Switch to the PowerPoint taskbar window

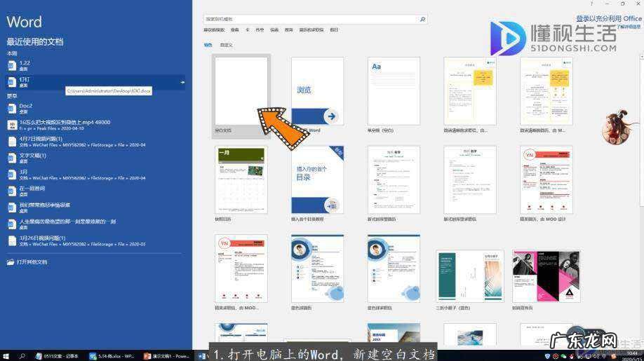(167, 355)
